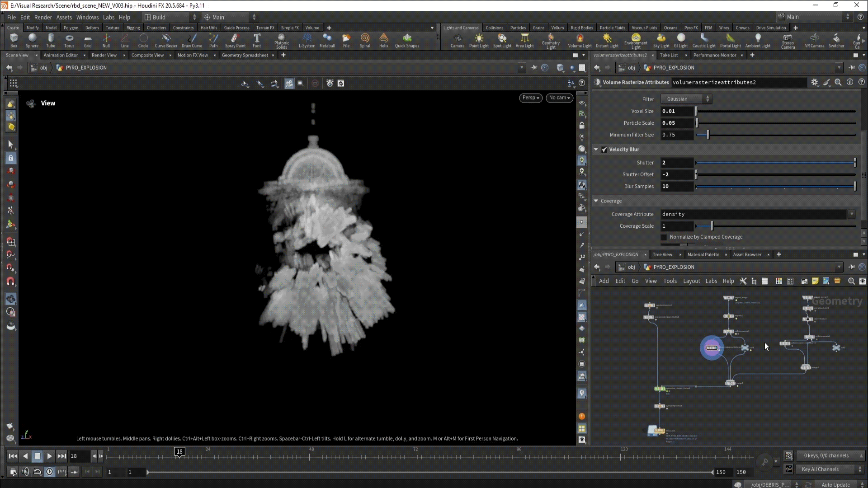Disable the Velocity Blur checkbox

(x=604, y=150)
